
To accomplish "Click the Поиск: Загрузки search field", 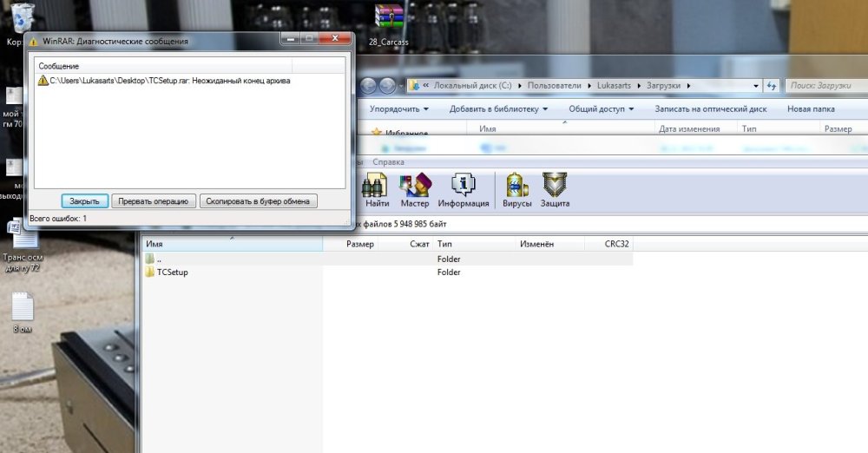I will (x=825, y=86).
